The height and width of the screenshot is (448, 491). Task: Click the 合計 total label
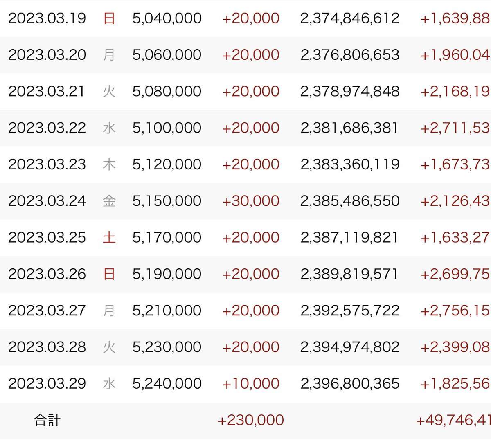[x=47, y=420]
